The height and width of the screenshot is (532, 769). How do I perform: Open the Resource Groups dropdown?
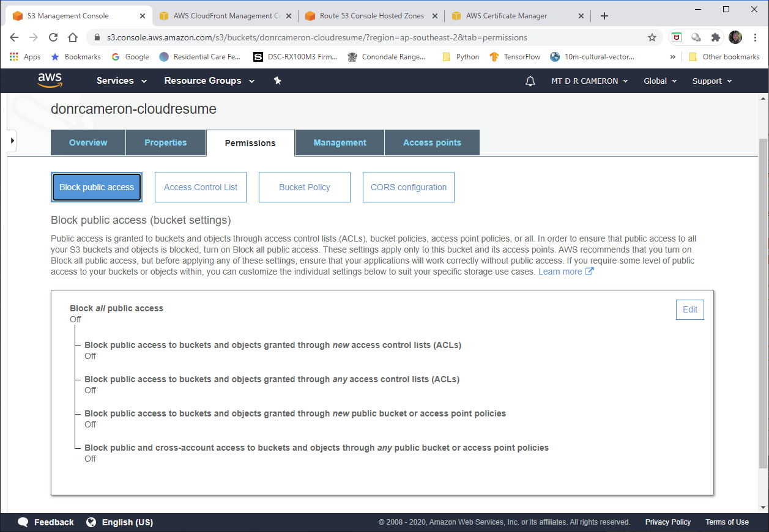coord(209,81)
